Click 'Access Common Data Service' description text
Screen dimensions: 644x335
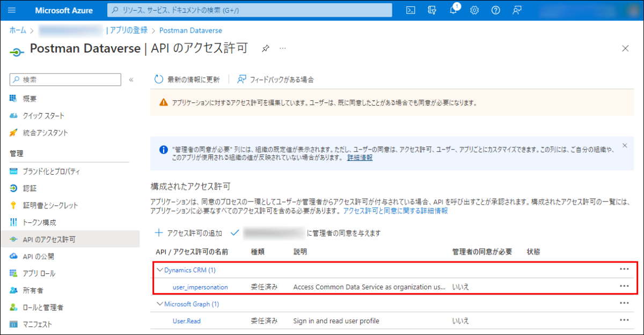tap(369, 287)
